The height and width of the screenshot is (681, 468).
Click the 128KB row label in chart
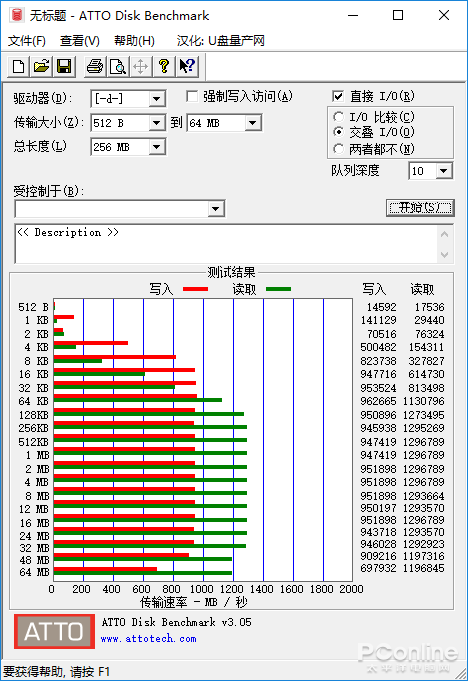[x=34, y=415]
